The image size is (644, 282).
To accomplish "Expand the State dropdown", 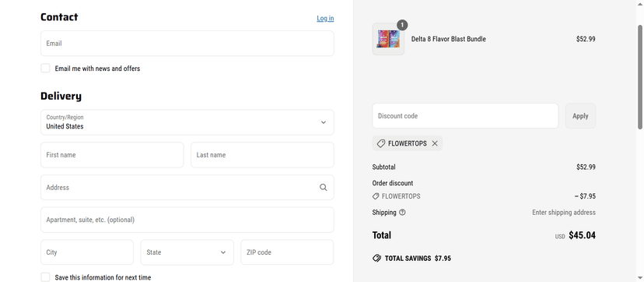I will click(187, 252).
